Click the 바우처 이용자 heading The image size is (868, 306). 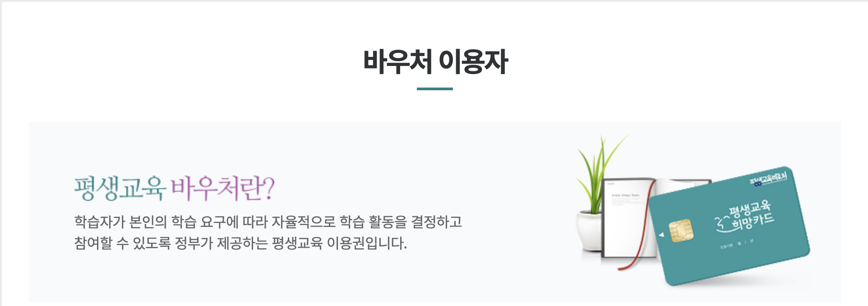point(435,62)
